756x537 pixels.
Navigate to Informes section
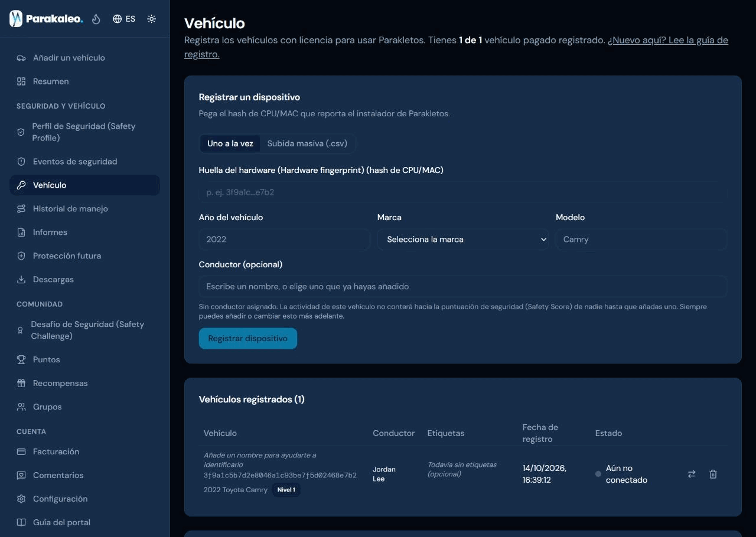click(x=84, y=233)
